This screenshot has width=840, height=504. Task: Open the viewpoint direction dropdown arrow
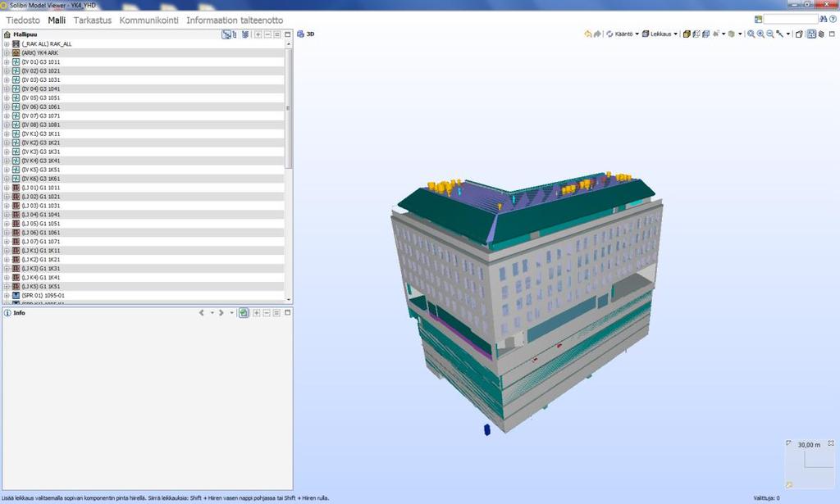click(x=724, y=34)
